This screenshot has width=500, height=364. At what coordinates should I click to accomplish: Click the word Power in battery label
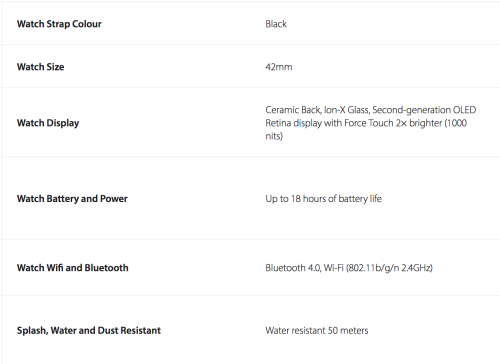(x=114, y=199)
